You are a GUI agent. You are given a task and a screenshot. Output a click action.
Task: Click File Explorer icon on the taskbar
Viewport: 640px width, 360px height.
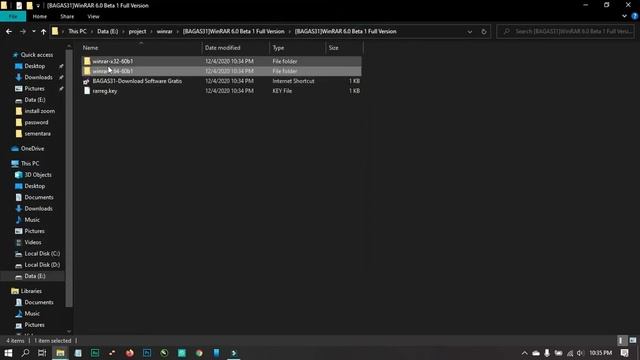(60, 353)
